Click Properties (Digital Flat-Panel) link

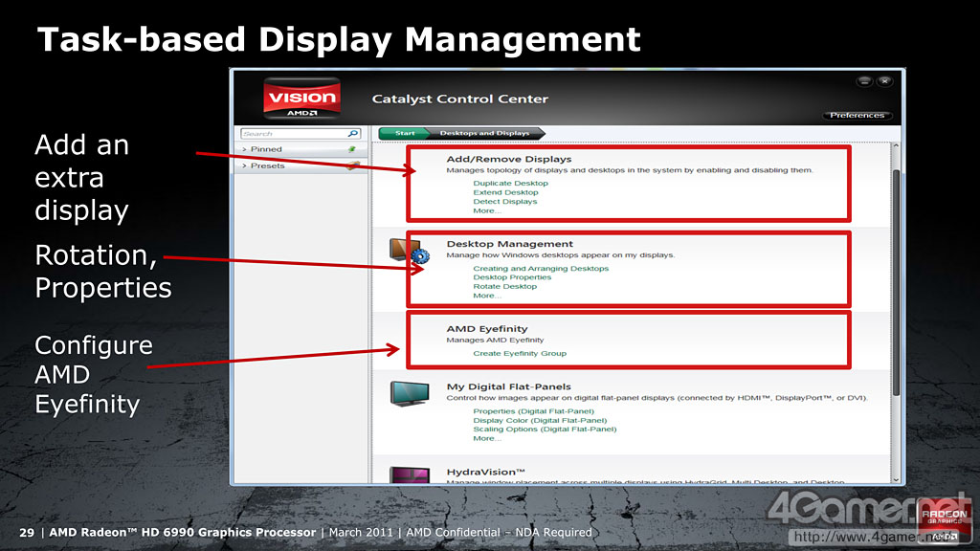pos(533,411)
